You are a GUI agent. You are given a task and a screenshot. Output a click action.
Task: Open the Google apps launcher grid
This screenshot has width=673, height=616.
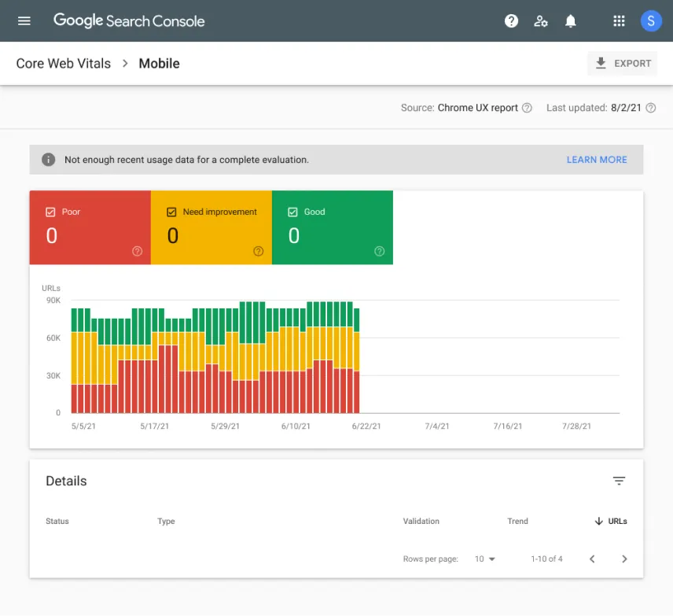point(619,21)
